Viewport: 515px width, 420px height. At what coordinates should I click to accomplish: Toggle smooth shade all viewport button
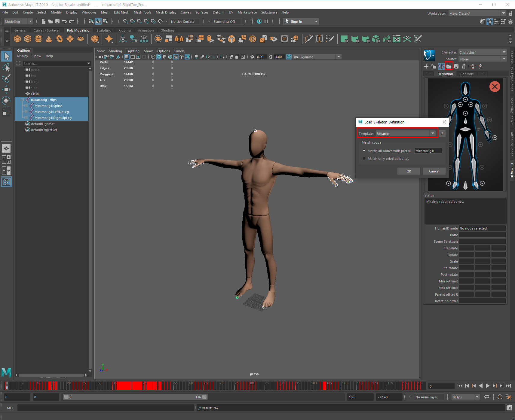(159, 57)
